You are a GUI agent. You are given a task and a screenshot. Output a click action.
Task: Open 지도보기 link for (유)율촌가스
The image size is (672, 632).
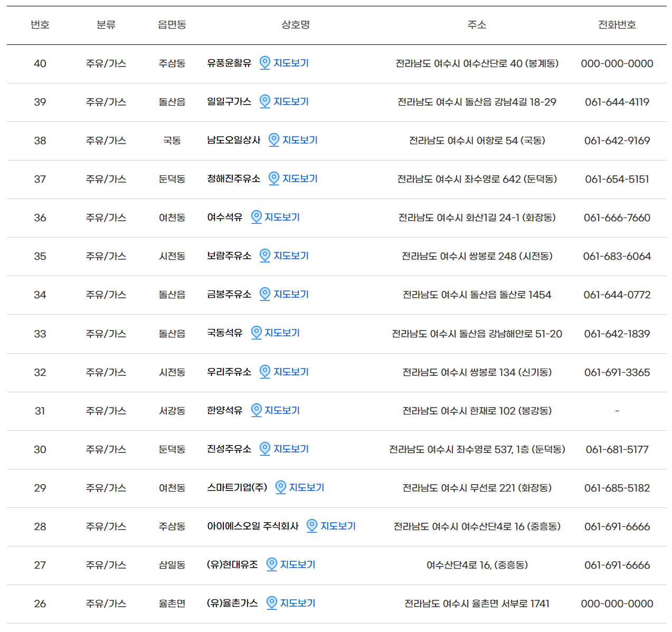[298, 603]
